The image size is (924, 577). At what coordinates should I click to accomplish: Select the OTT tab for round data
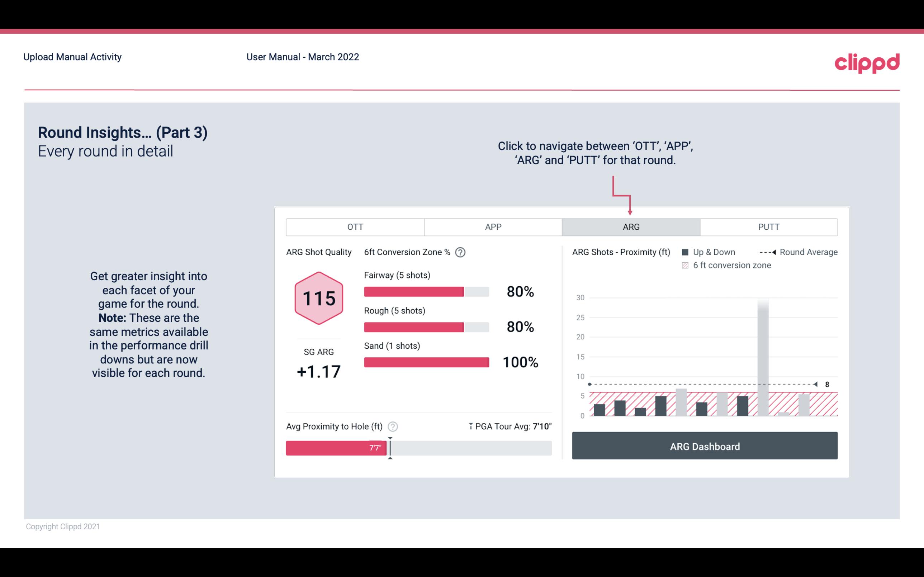click(x=355, y=226)
